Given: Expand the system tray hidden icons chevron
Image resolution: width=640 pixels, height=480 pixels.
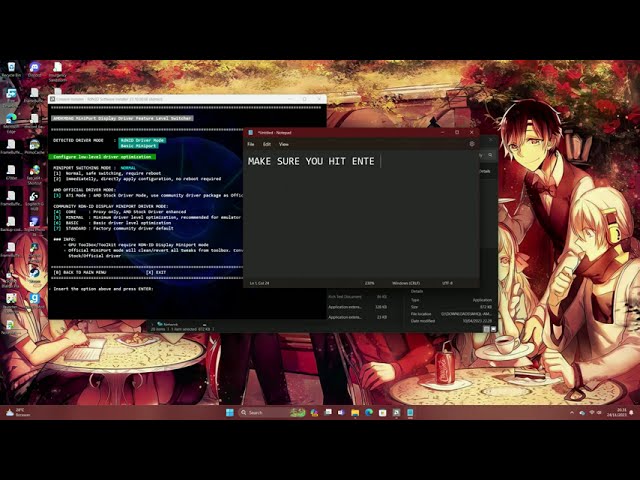Looking at the screenshot, I should pos(572,413).
